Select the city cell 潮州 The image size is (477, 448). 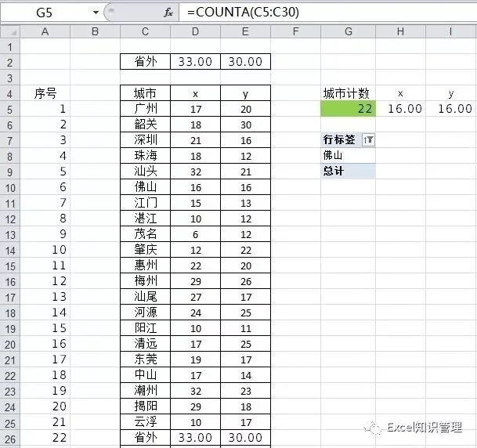tap(145, 391)
